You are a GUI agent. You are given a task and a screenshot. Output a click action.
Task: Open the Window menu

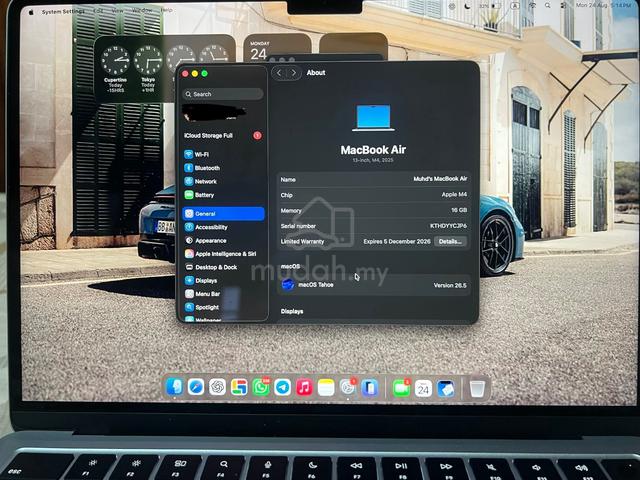[x=142, y=10]
